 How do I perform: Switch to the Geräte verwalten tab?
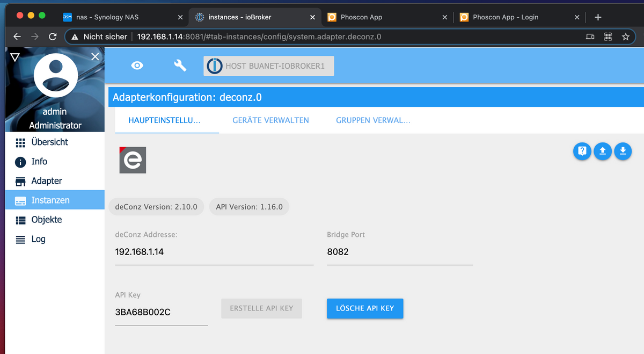270,120
